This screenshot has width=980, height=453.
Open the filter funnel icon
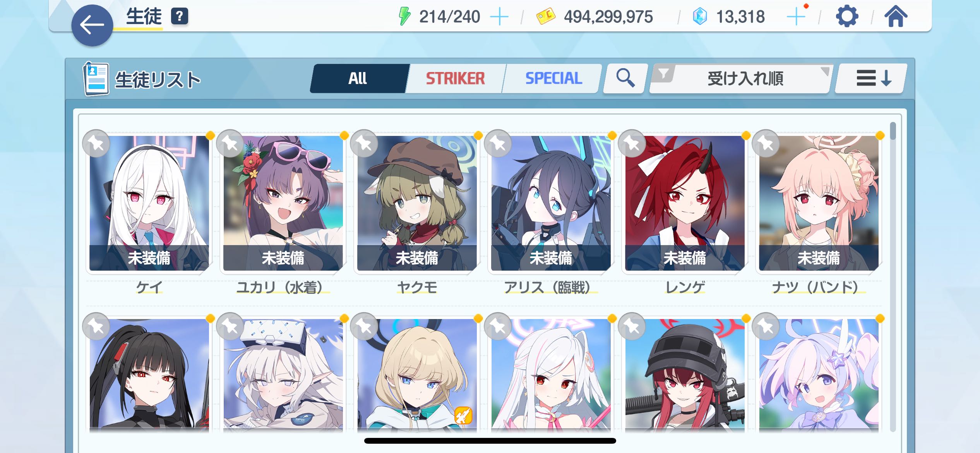point(663,73)
